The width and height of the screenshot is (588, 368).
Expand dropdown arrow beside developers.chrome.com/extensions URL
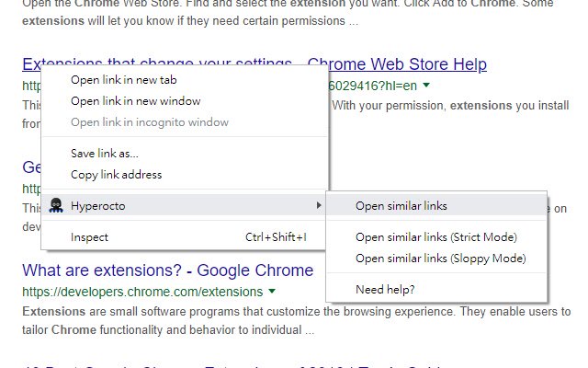(x=272, y=291)
